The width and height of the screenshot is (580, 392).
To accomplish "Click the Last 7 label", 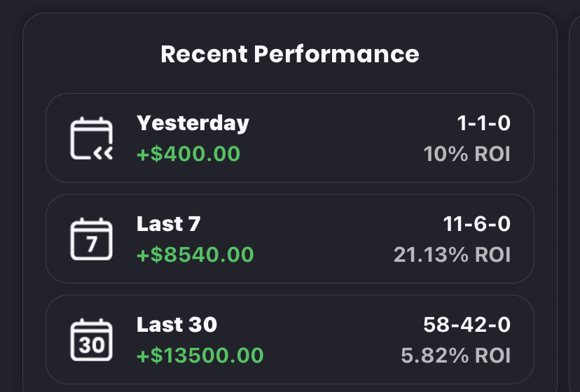I will tap(168, 224).
